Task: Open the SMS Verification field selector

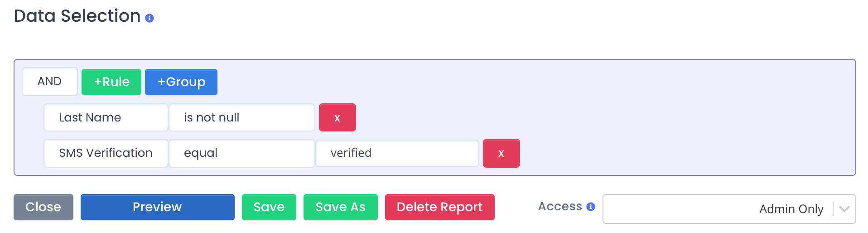Action: click(x=106, y=153)
